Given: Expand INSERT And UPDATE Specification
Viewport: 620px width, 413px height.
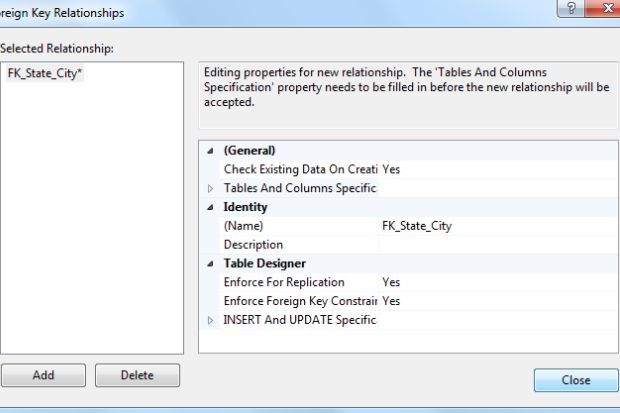Looking at the screenshot, I should point(210,320).
